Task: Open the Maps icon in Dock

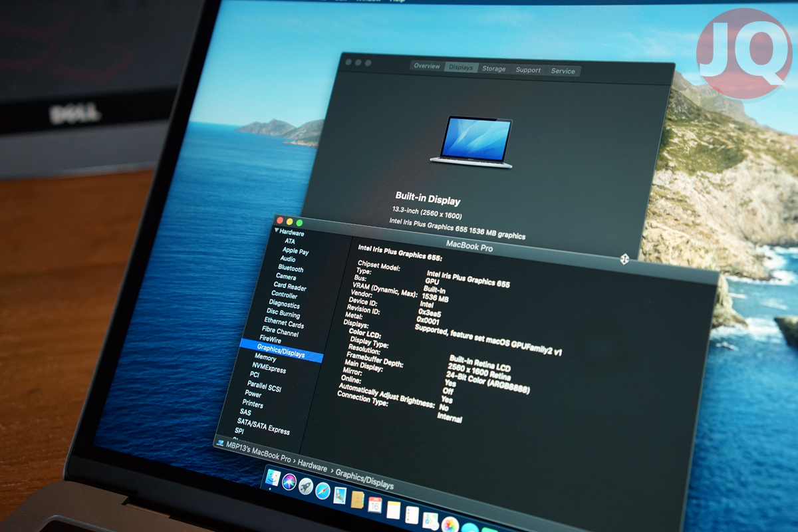Action: 430,520
